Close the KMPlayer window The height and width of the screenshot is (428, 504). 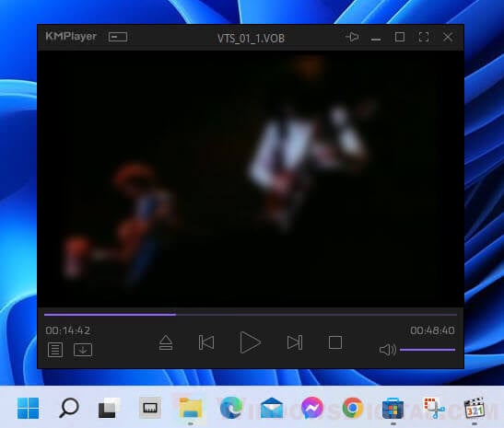[x=448, y=37]
